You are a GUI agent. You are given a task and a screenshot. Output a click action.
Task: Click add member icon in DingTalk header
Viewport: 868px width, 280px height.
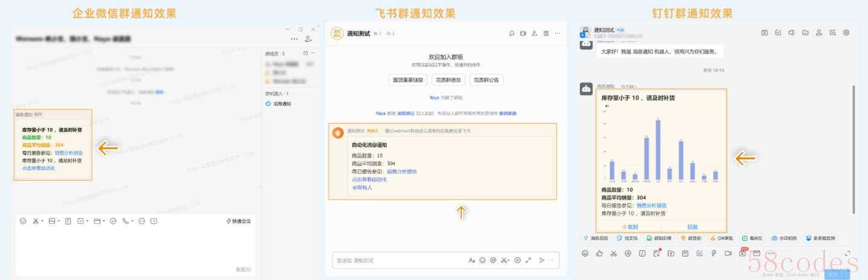tap(819, 33)
